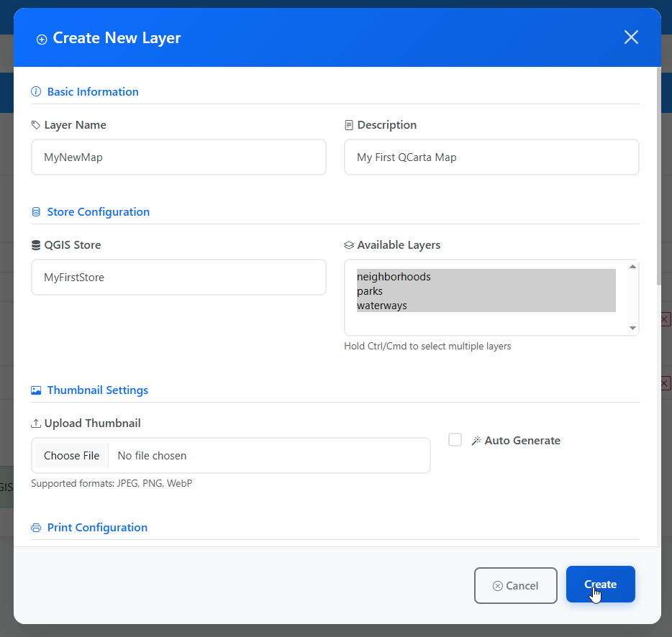Viewport: 672px width, 637px height.
Task: Open the QGIS Store dropdown
Action: coord(178,278)
